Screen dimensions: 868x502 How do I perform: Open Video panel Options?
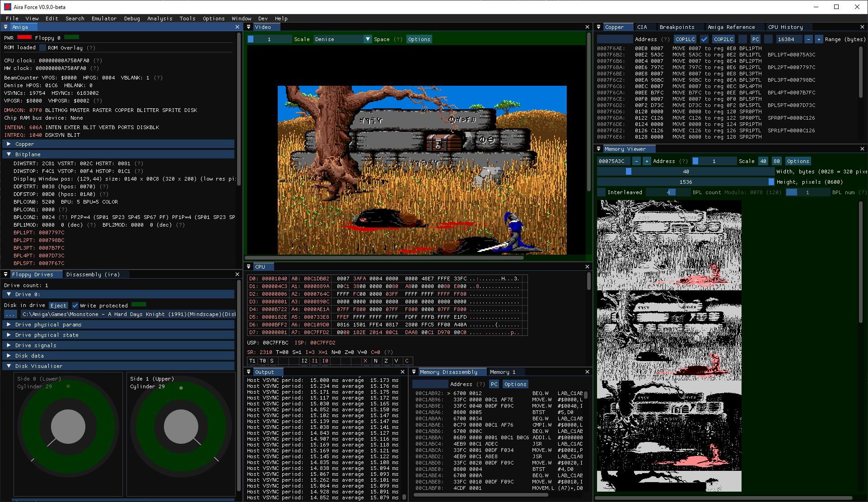419,39
